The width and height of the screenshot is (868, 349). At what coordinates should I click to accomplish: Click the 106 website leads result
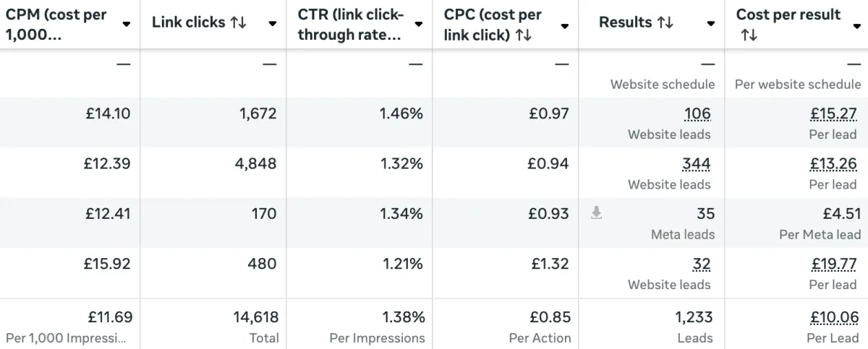(697, 113)
